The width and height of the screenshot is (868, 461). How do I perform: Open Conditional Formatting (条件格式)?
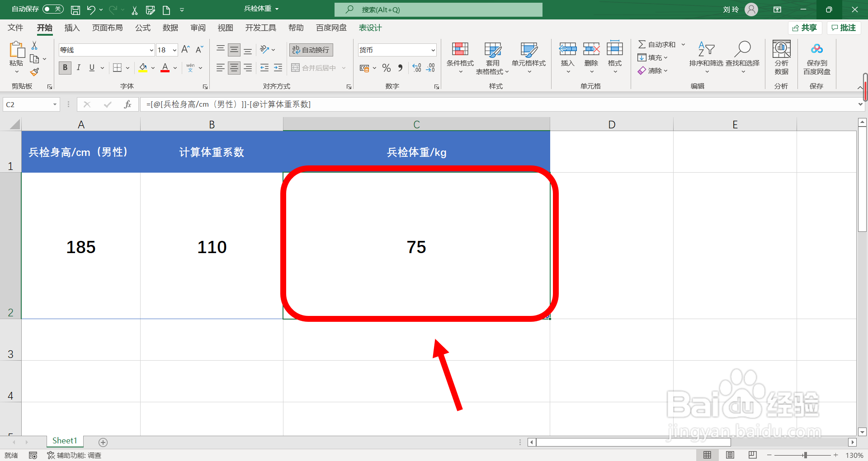(x=460, y=58)
